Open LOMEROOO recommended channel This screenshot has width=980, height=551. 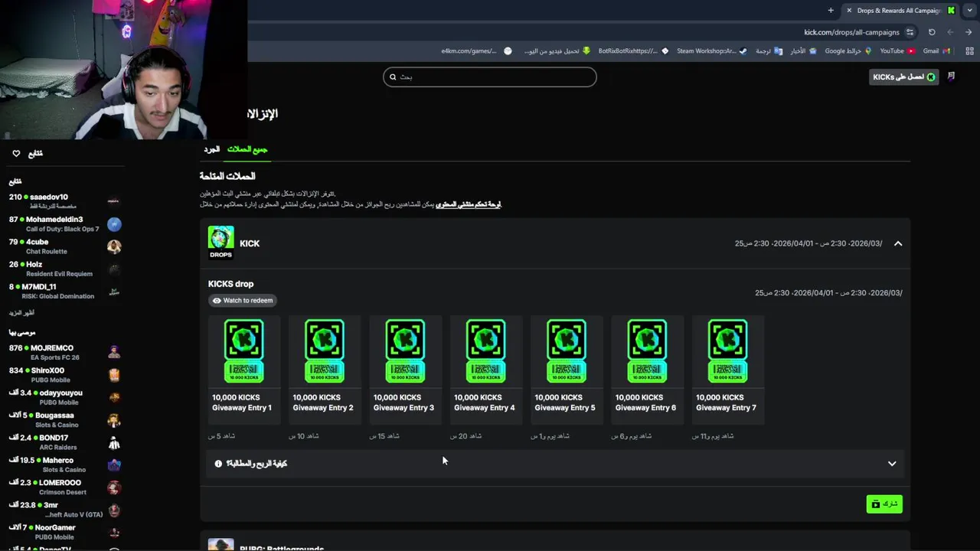(x=65, y=487)
